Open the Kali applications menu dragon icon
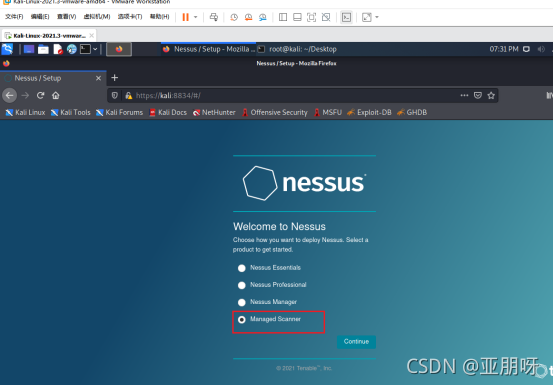Image resolution: width=554 pixels, height=385 pixels. pos(7,49)
